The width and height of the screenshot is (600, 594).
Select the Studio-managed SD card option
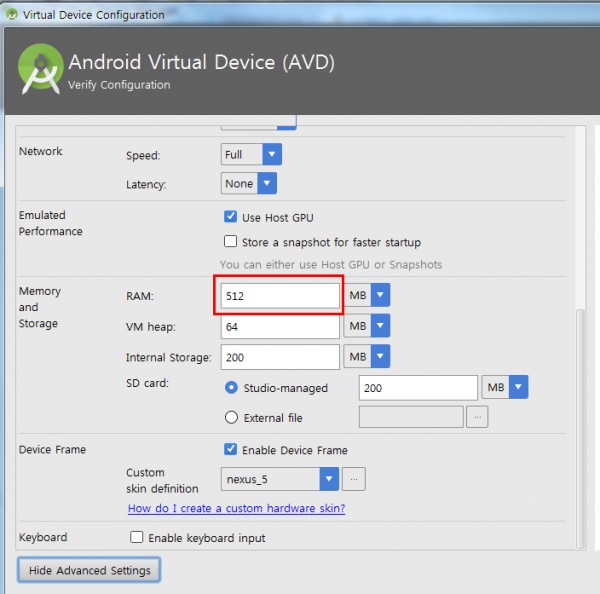pos(231,388)
